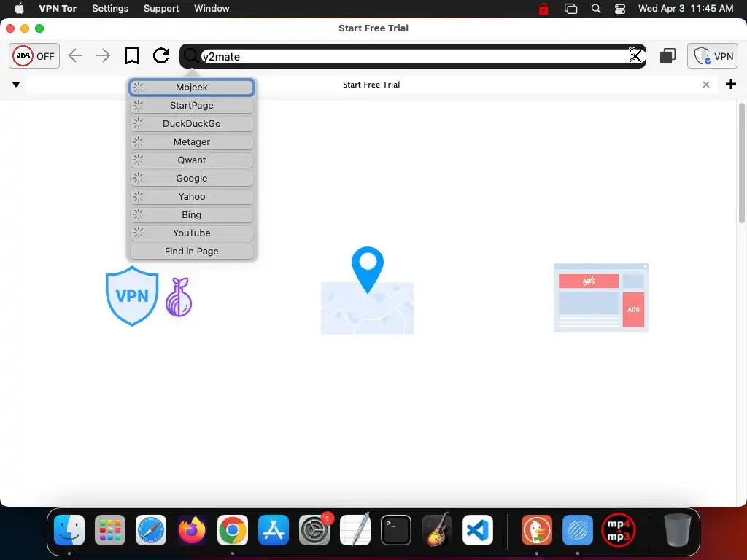Open the Apple menu
The image size is (747, 560).
tap(19, 8)
